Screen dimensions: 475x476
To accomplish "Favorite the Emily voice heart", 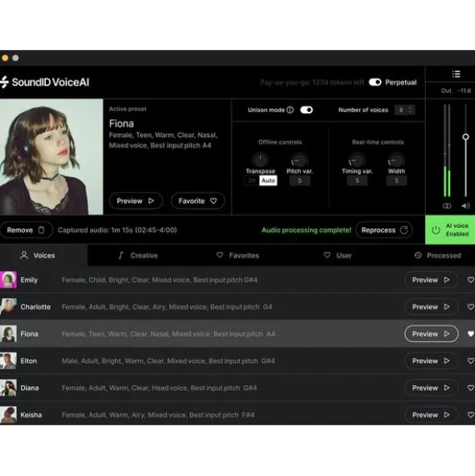I will pos(470,280).
